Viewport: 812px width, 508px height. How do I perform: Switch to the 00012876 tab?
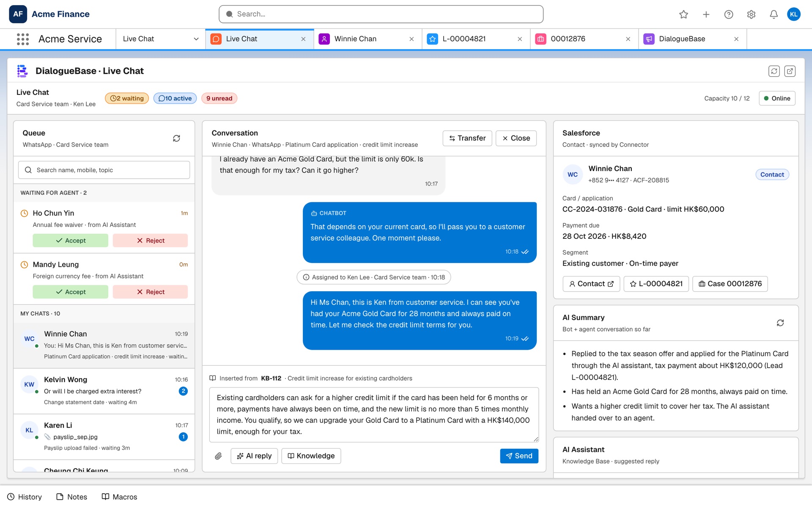coord(584,39)
